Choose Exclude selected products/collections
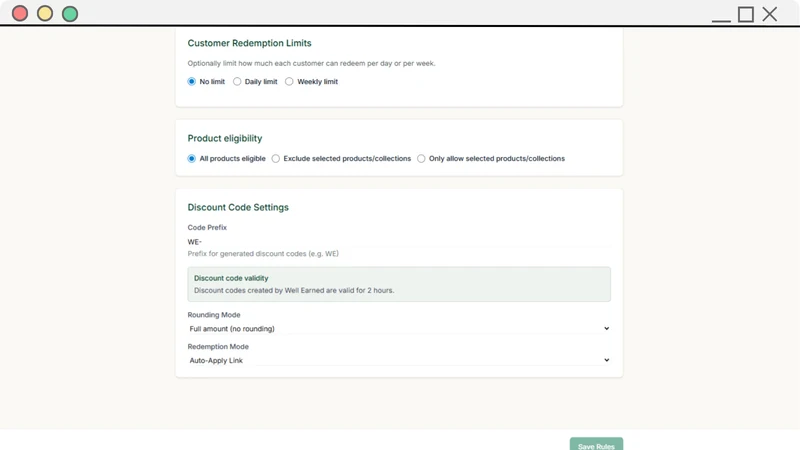 (x=276, y=159)
